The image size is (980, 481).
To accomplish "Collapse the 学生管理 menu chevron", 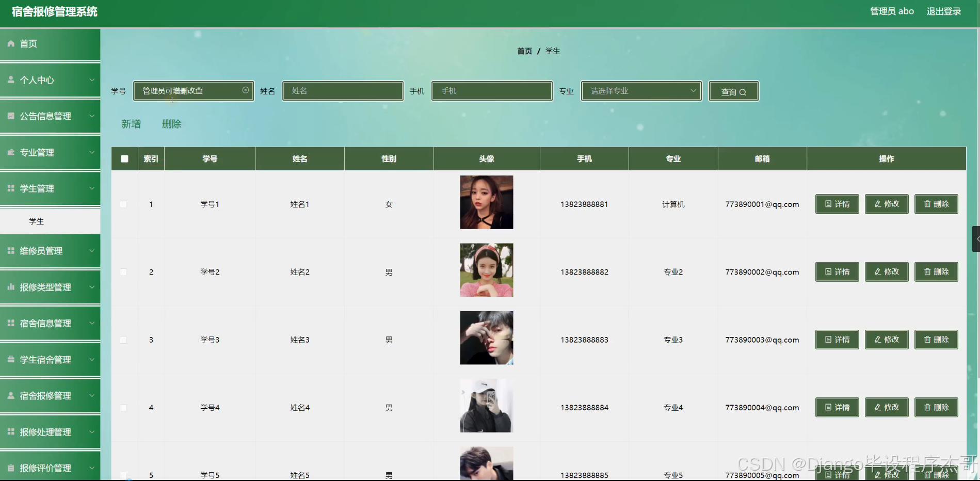I will tap(92, 188).
